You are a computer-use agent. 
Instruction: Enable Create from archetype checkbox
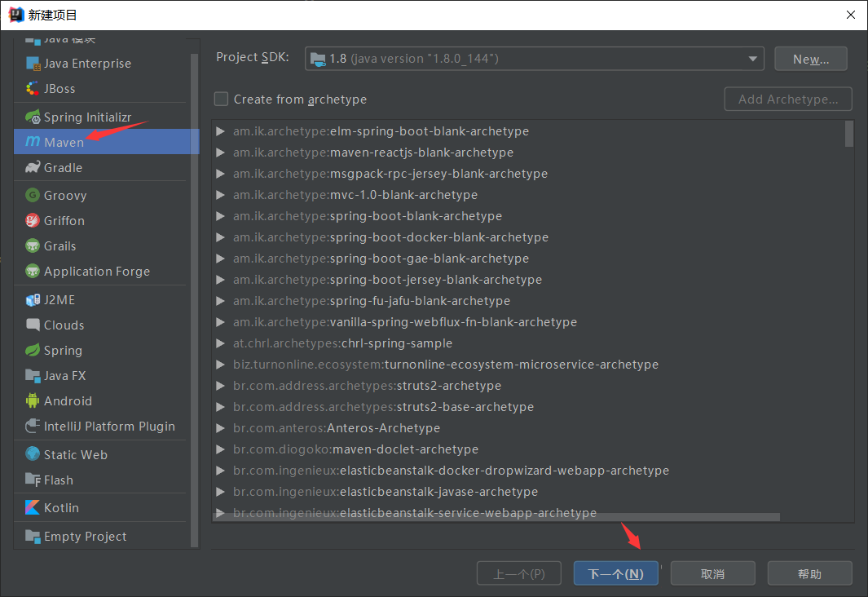[221, 99]
